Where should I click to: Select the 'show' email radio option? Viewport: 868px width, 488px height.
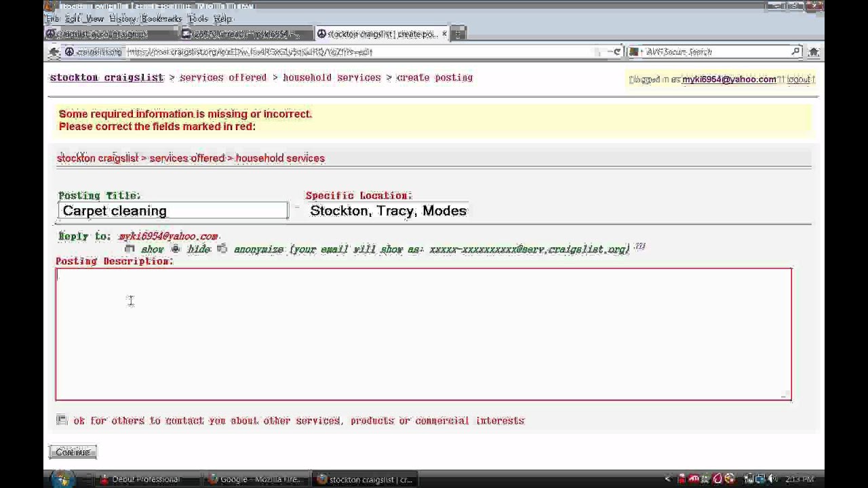tap(130, 249)
